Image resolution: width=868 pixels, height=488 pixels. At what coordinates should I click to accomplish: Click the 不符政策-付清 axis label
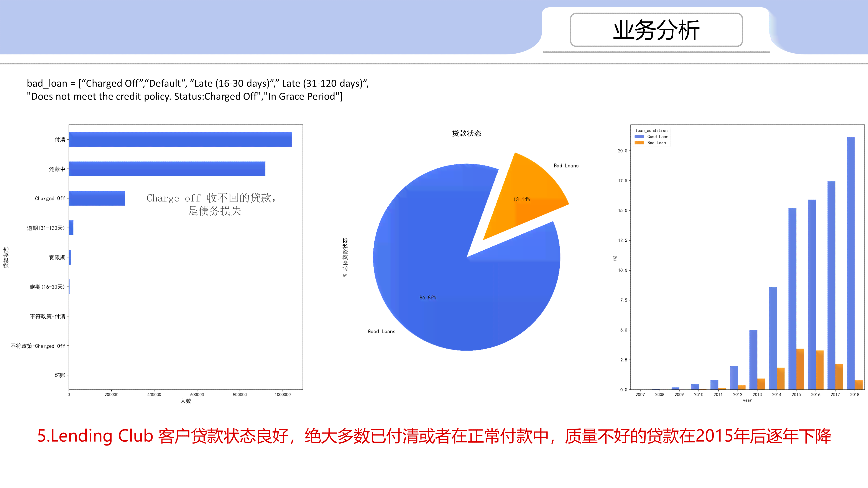[x=48, y=316]
